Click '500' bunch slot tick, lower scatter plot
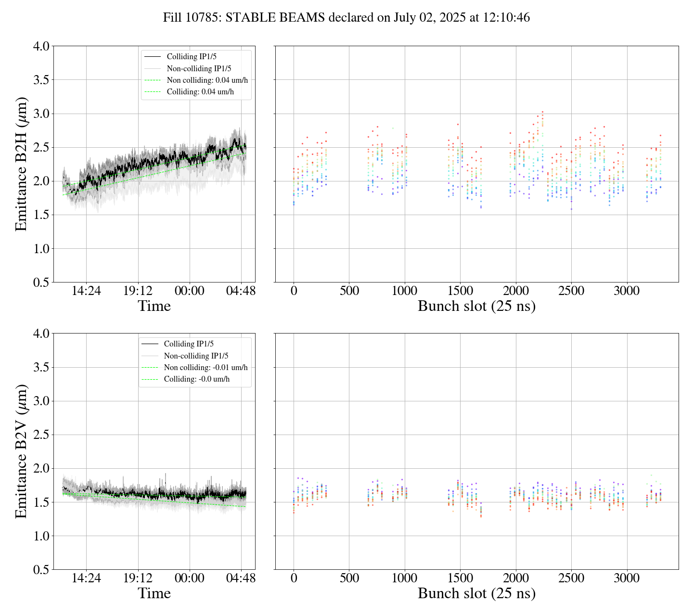 (349, 578)
